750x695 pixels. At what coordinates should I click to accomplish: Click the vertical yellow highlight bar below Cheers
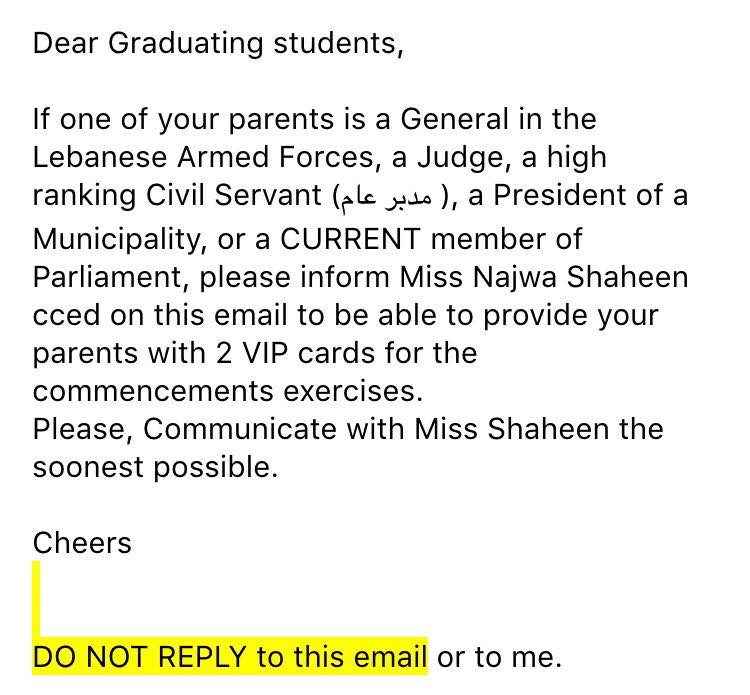coord(36,599)
